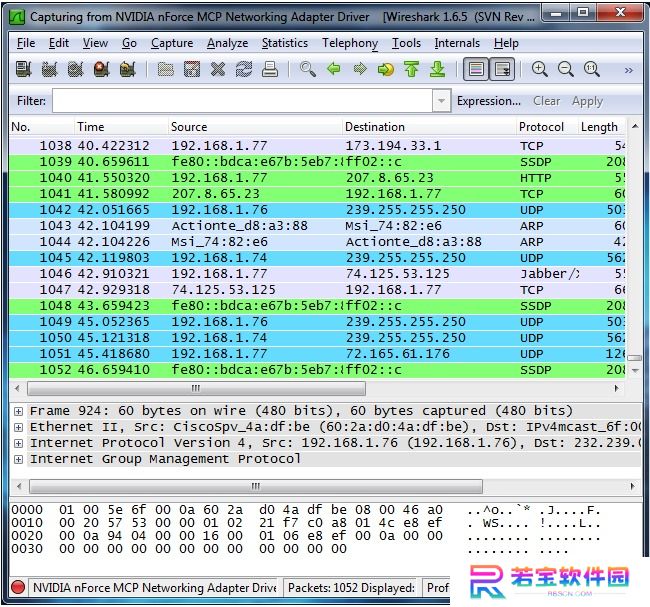Sort packets by Length column header
This screenshot has height=607, width=650.
tap(601, 127)
